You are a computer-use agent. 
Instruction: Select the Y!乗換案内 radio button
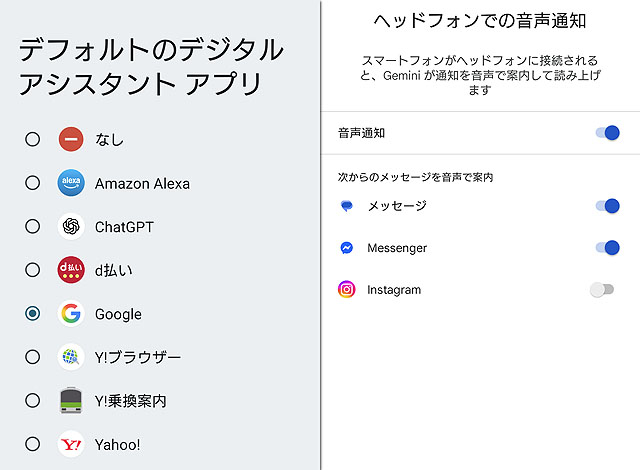(x=33, y=401)
